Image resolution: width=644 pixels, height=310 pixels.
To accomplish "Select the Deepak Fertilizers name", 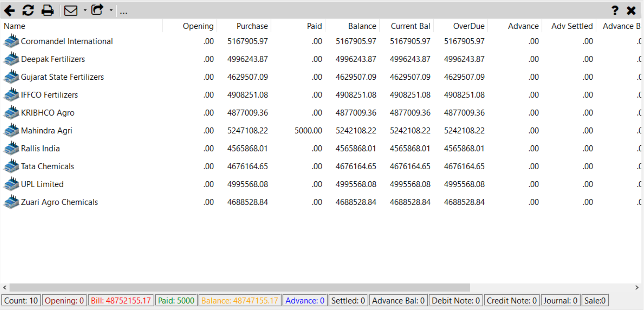I will (53, 59).
